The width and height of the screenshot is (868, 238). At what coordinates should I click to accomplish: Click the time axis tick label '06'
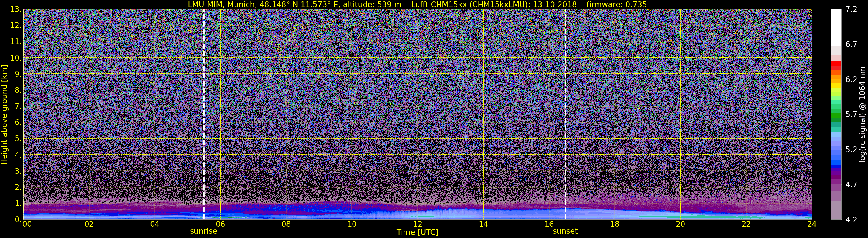[220, 224]
